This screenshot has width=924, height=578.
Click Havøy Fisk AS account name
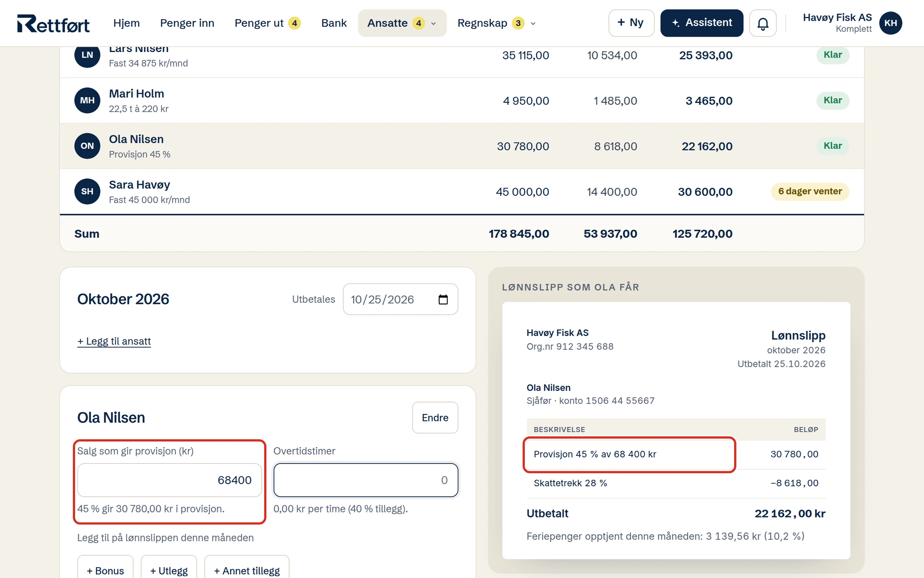point(837,17)
